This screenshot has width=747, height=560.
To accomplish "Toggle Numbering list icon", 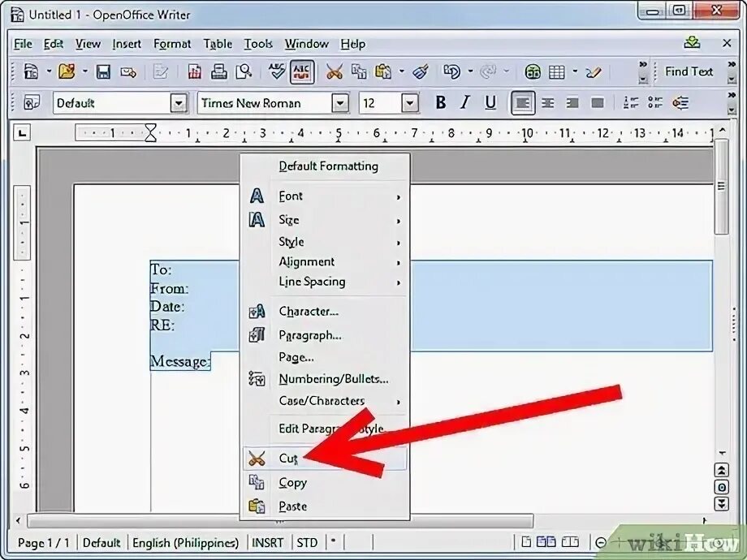I will pos(631,102).
